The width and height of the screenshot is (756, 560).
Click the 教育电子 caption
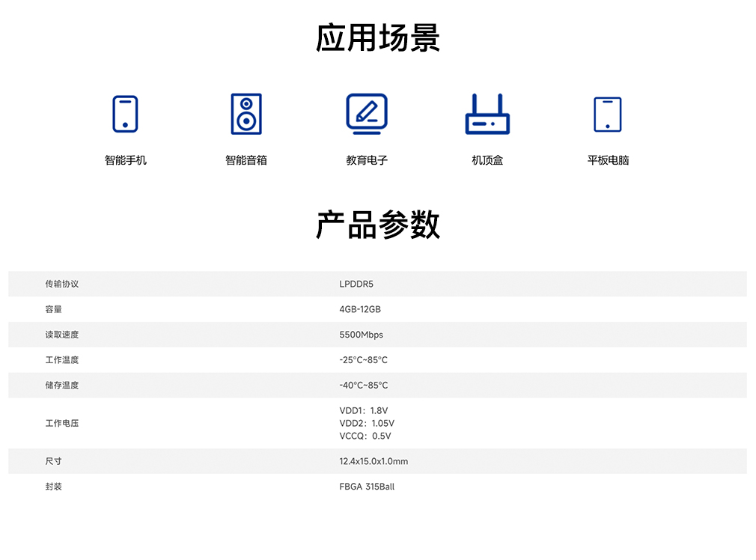(x=367, y=160)
